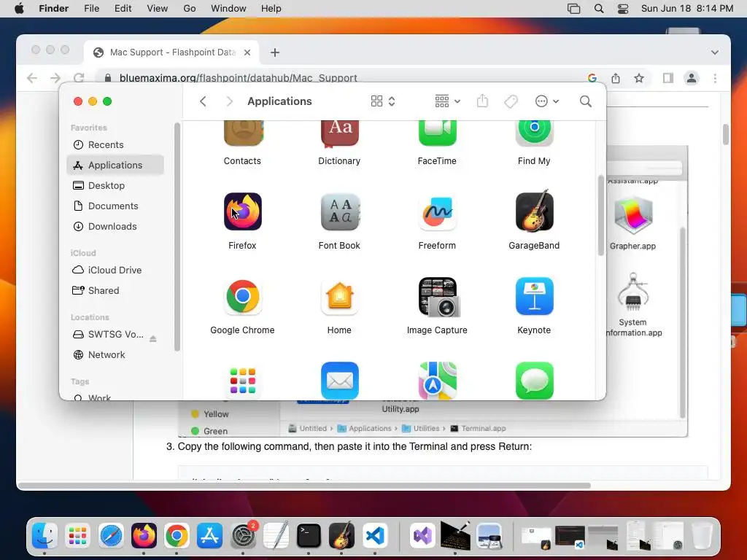The height and width of the screenshot is (560, 747).
Task: Select Applications in the Finder sidebar
Action: click(115, 166)
